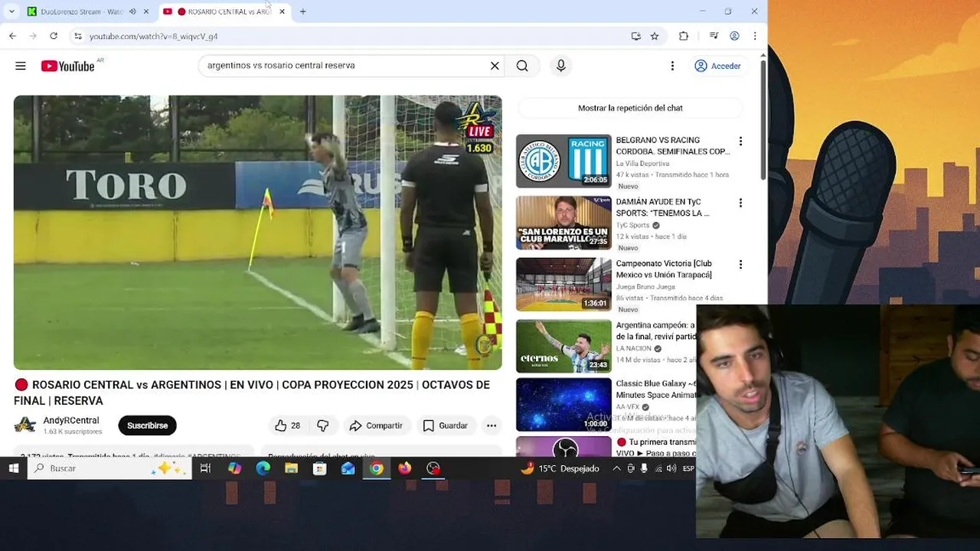Click the page vertical scrollbar
The height and width of the screenshot is (551, 980).
click(x=762, y=121)
